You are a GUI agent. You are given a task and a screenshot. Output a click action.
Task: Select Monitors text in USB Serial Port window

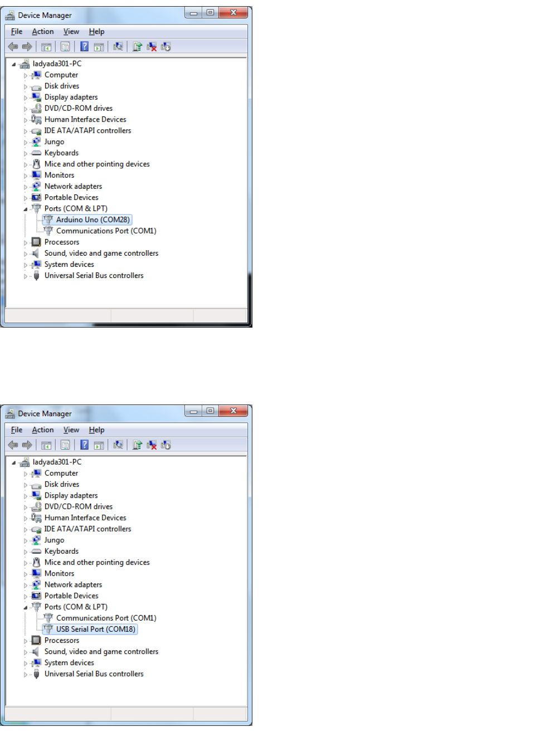59,573
